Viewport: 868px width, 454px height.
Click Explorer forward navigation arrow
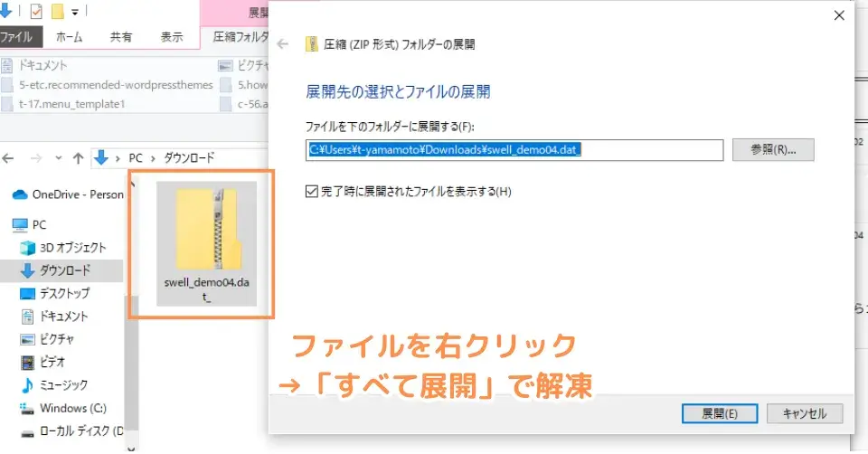pyautogui.click(x=36, y=159)
